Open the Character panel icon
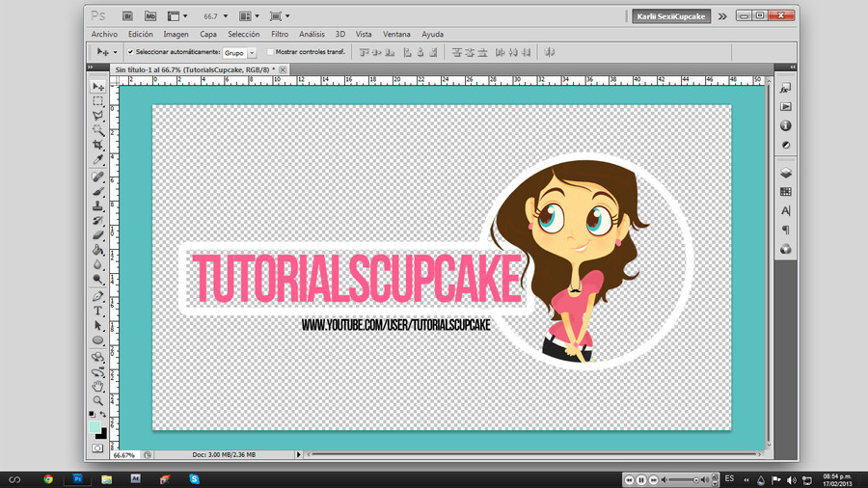Image resolution: width=868 pixels, height=488 pixels. click(785, 211)
